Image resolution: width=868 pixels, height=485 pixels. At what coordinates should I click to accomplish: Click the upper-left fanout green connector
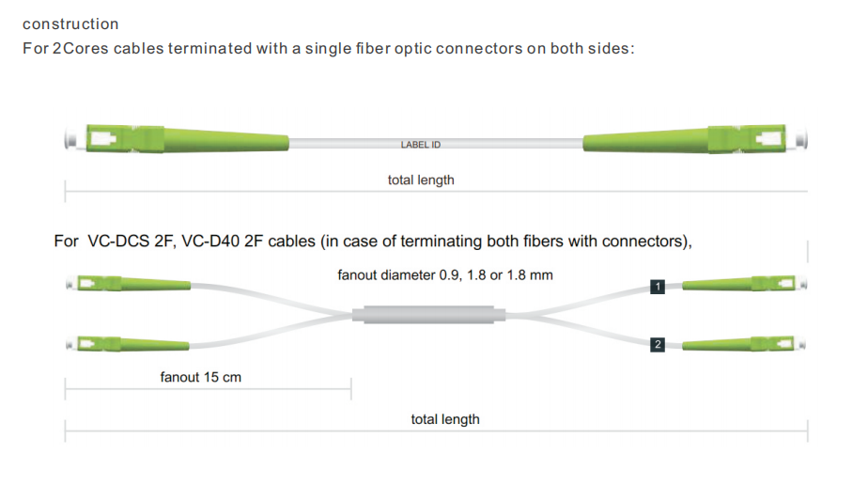click(129, 284)
